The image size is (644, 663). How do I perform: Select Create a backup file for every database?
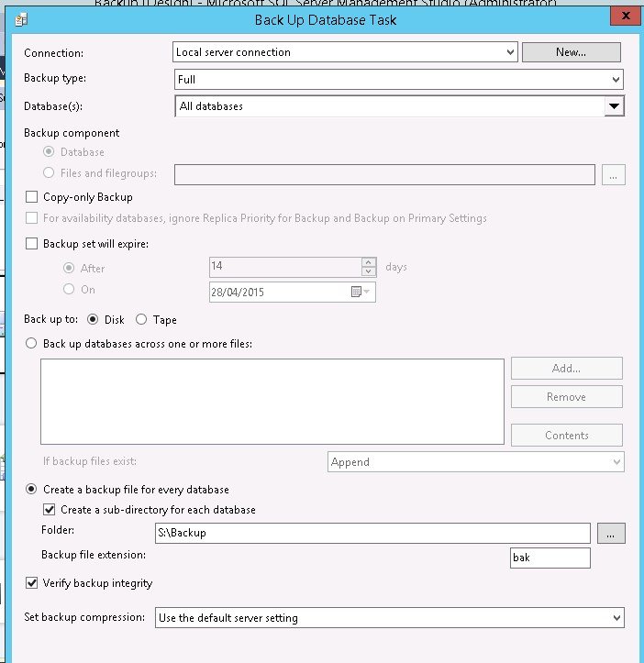[33, 490]
